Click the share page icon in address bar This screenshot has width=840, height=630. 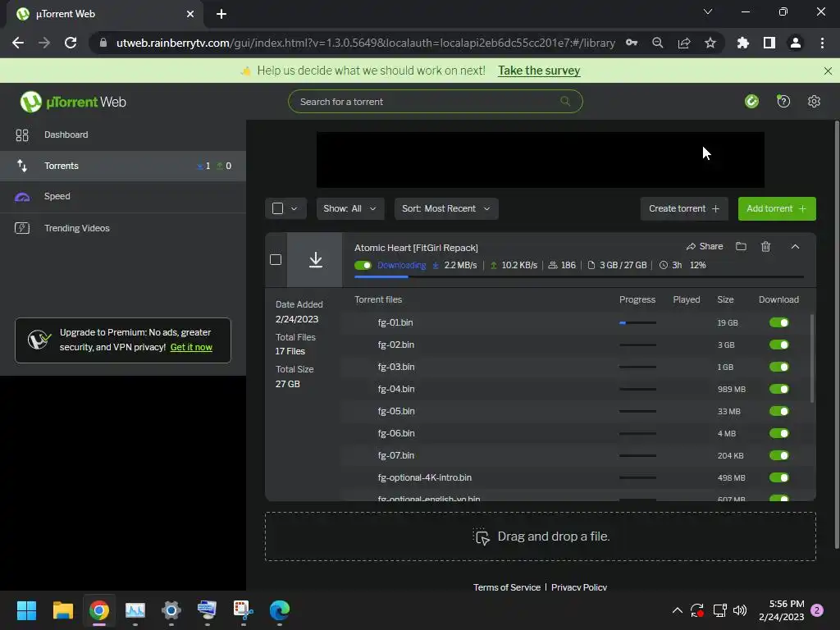(x=684, y=43)
